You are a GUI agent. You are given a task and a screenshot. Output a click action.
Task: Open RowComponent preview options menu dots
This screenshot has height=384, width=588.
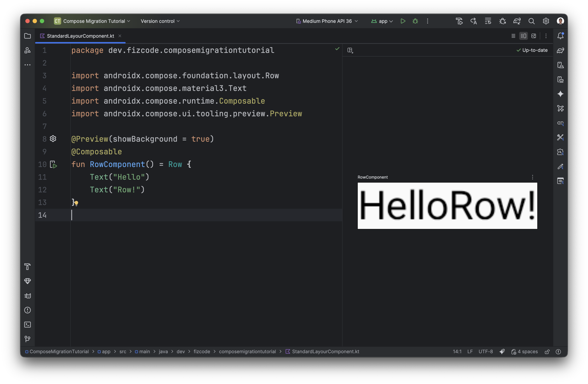tap(532, 177)
